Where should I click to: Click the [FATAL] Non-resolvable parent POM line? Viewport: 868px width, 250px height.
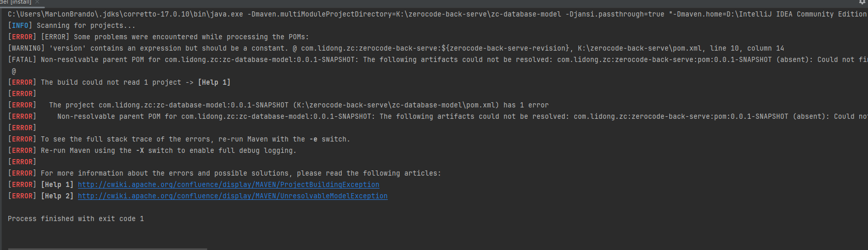pos(207,60)
